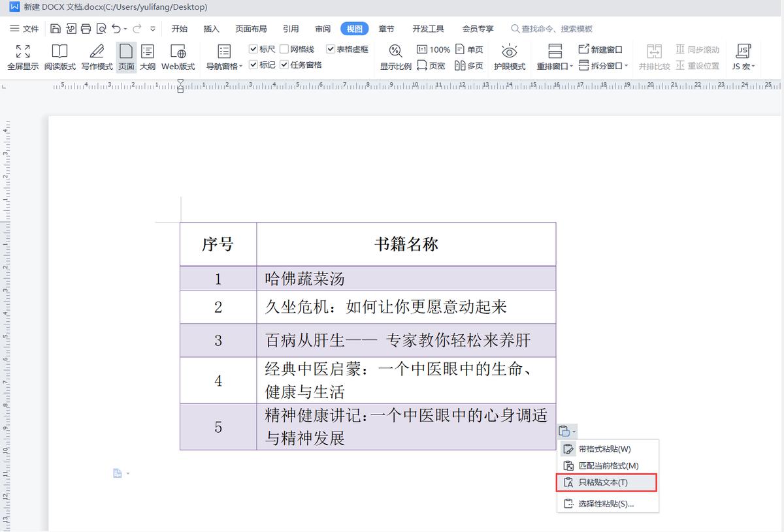Expand the 重排窗口 dropdown
The width and height of the screenshot is (784, 532).
click(x=554, y=57)
